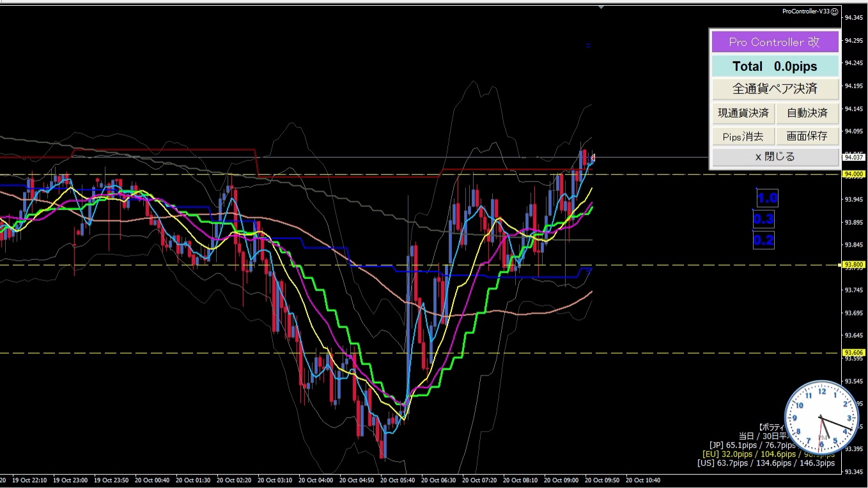Click the [EU] 32.0pips volatility line
This screenshot has width=868, height=488.
point(768,454)
